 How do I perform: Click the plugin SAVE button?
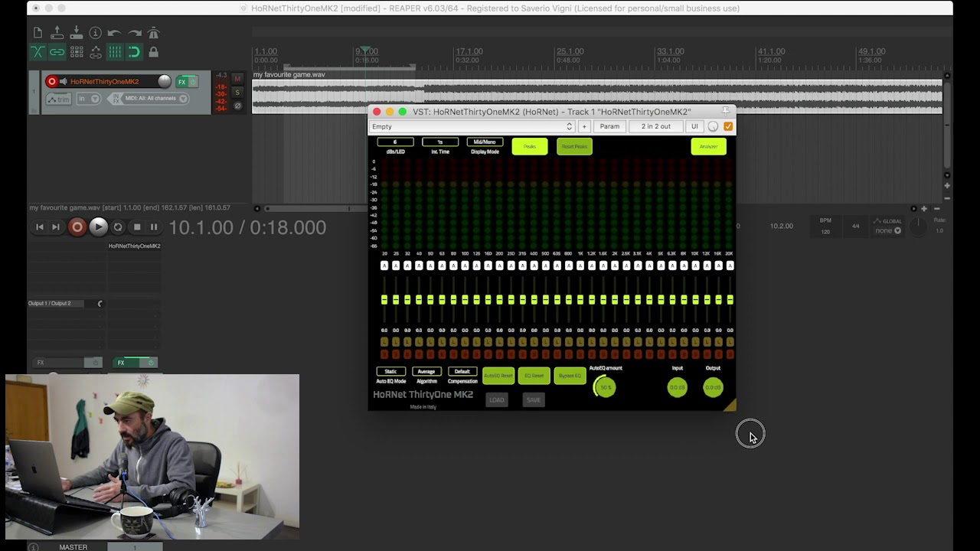[534, 399]
